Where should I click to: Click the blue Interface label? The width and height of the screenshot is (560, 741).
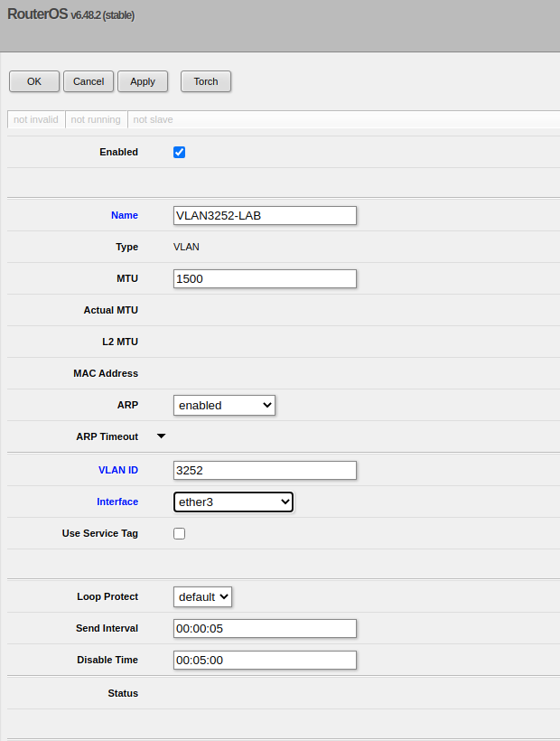pos(117,502)
